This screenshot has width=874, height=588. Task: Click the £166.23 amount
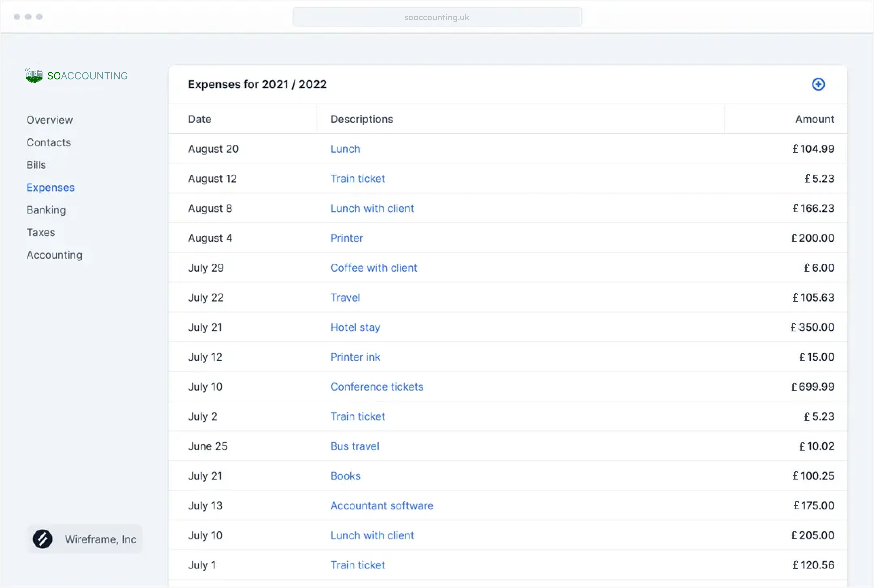813,208
